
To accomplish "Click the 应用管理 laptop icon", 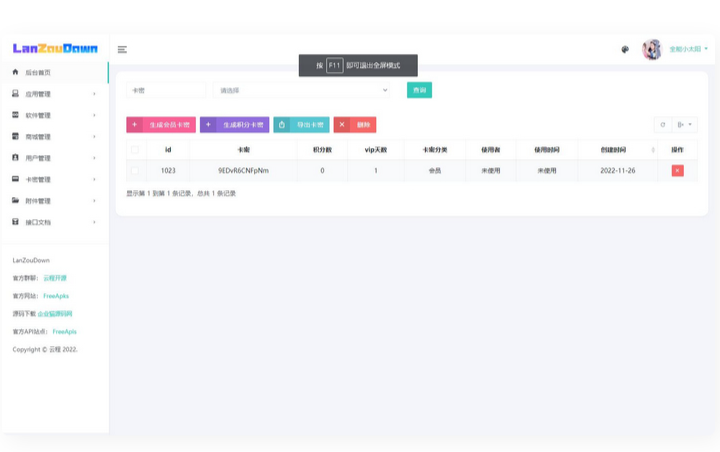I will point(15,93).
